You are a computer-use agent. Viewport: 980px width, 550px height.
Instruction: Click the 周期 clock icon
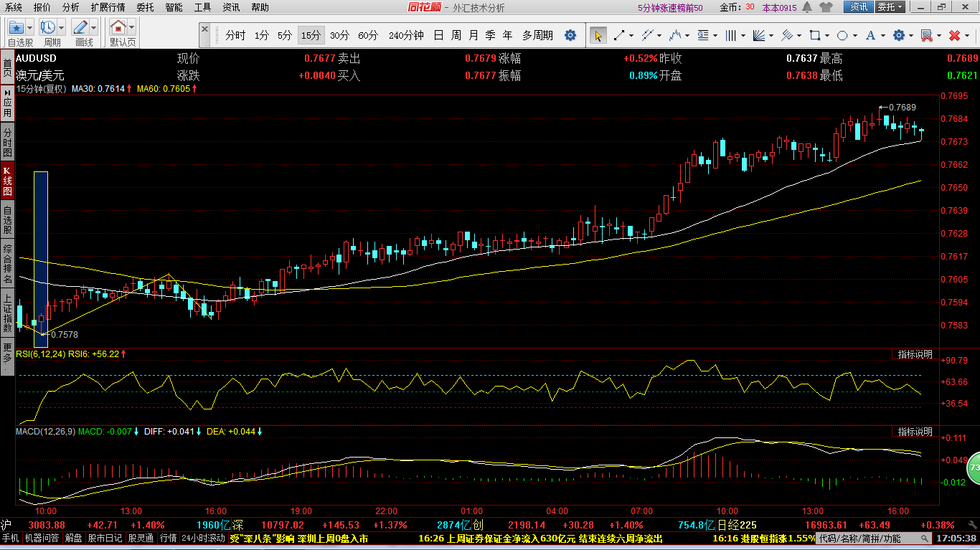pos(48,28)
